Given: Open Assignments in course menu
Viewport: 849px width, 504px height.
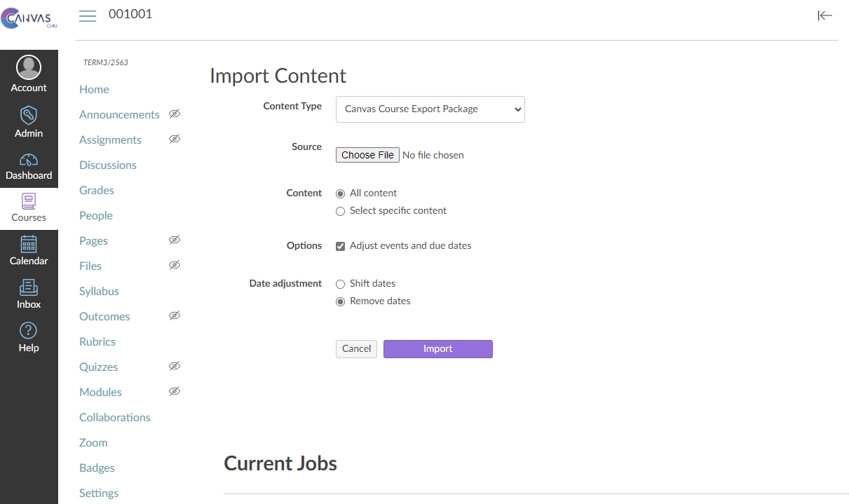Looking at the screenshot, I should 110,140.
